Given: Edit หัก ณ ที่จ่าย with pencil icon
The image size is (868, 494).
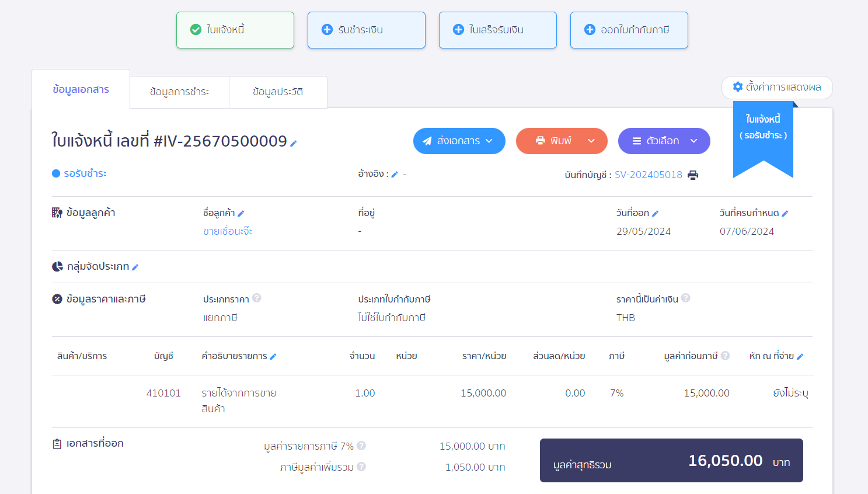Looking at the screenshot, I should [x=800, y=357].
